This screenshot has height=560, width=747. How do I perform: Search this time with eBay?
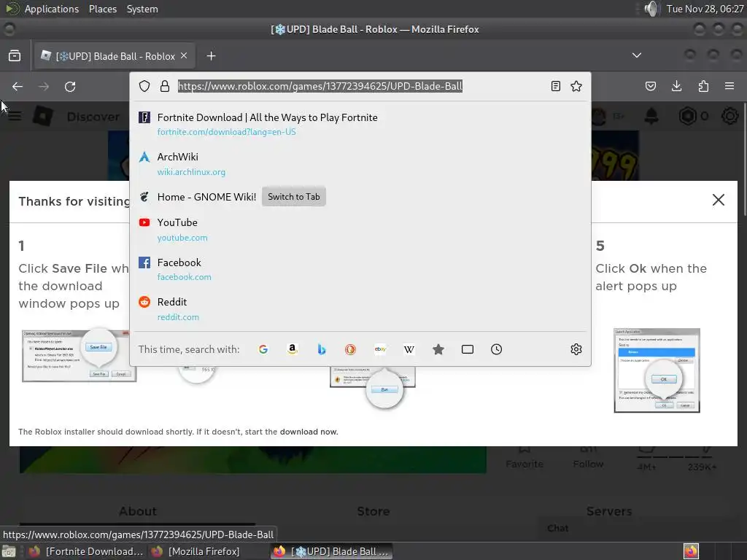point(380,349)
